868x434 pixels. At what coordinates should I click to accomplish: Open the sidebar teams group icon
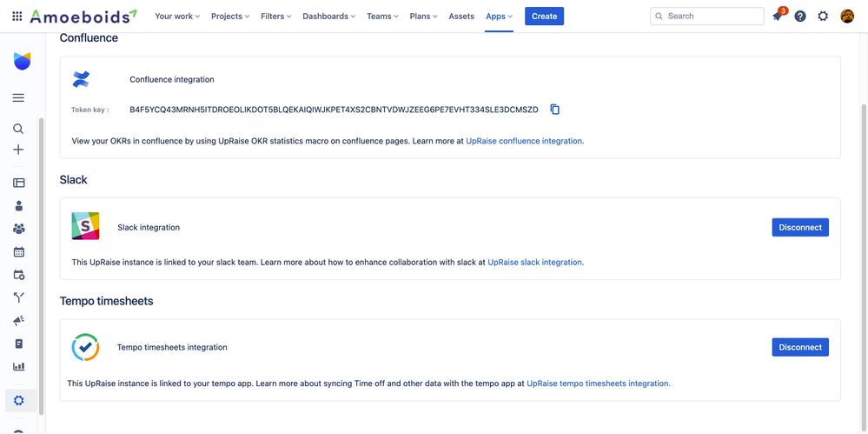point(19,229)
